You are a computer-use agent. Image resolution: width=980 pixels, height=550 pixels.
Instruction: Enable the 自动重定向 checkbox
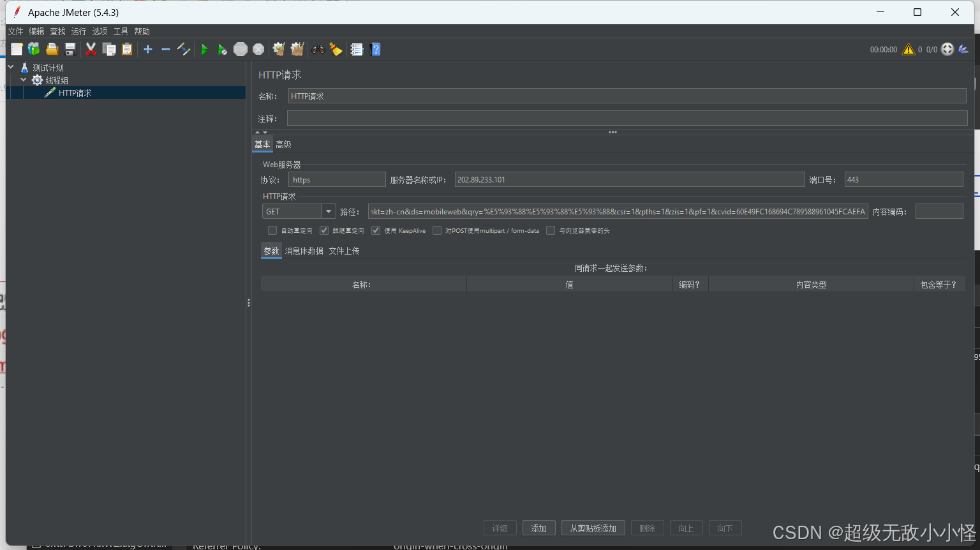coord(272,230)
